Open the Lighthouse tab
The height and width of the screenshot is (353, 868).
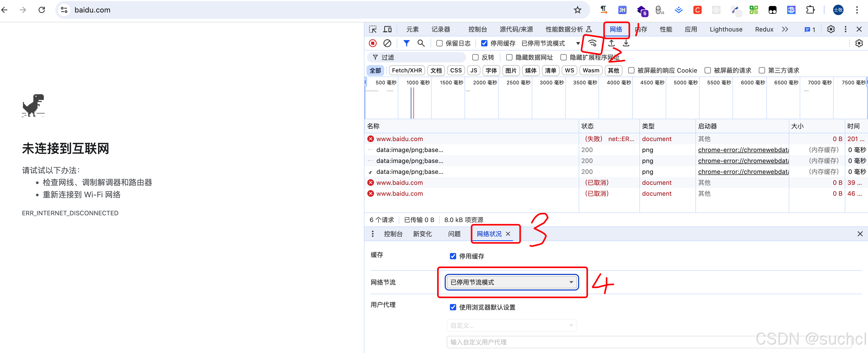[726, 29]
